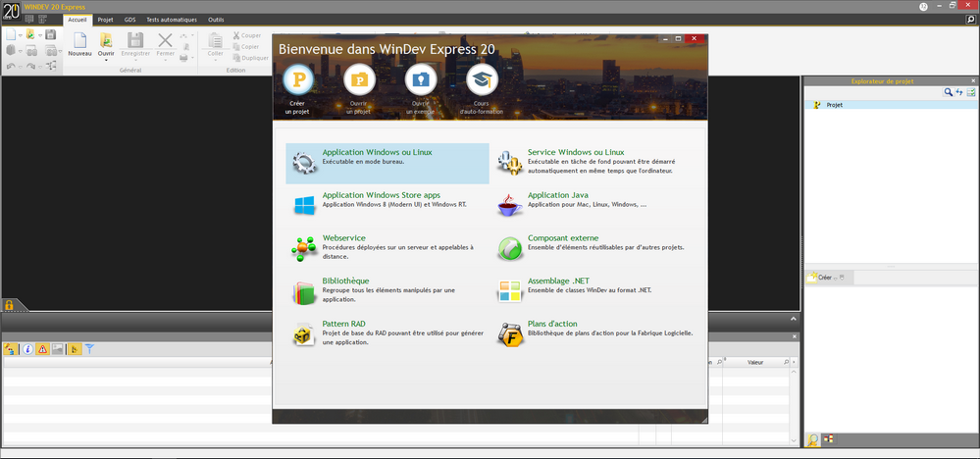The image size is (980, 459).
Task: Click the Ouvrir un projet circle icon
Action: pyautogui.click(x=359, y=80)
